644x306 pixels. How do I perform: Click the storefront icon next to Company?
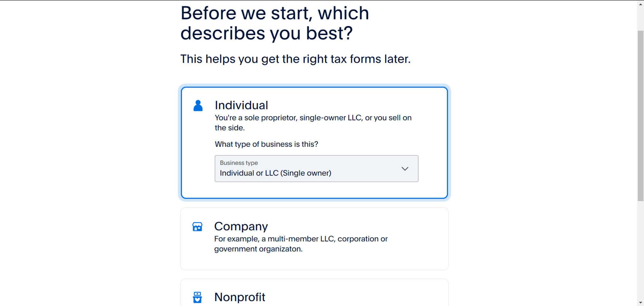[197, 226]
